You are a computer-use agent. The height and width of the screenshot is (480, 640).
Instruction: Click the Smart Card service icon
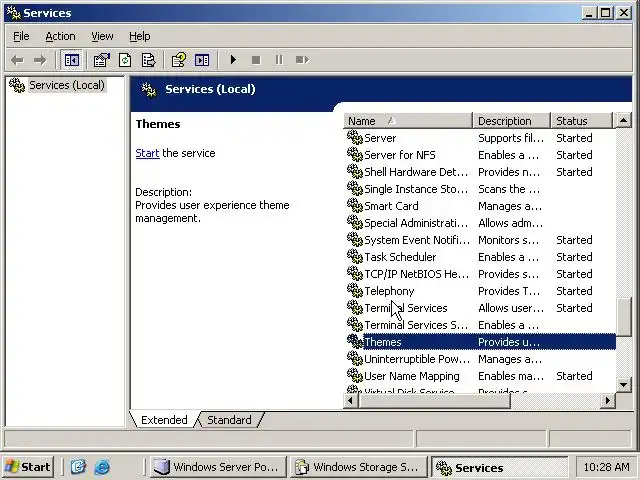355,206
